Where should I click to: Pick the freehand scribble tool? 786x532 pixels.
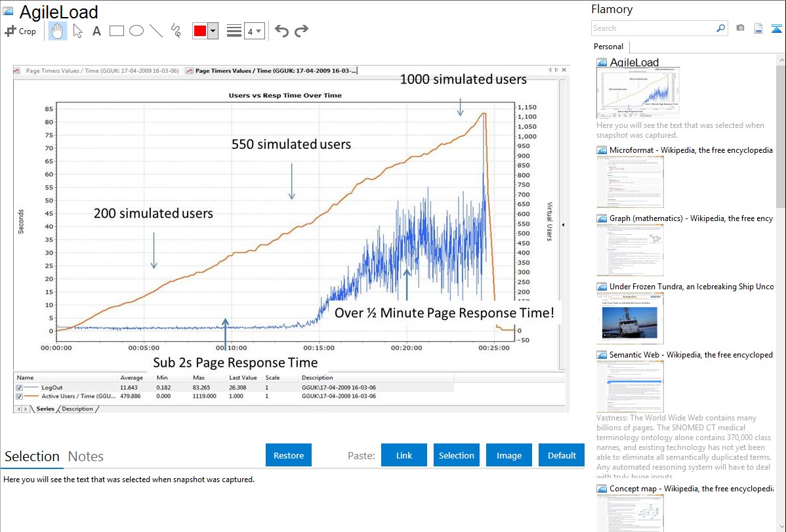[x=176, y=31]
